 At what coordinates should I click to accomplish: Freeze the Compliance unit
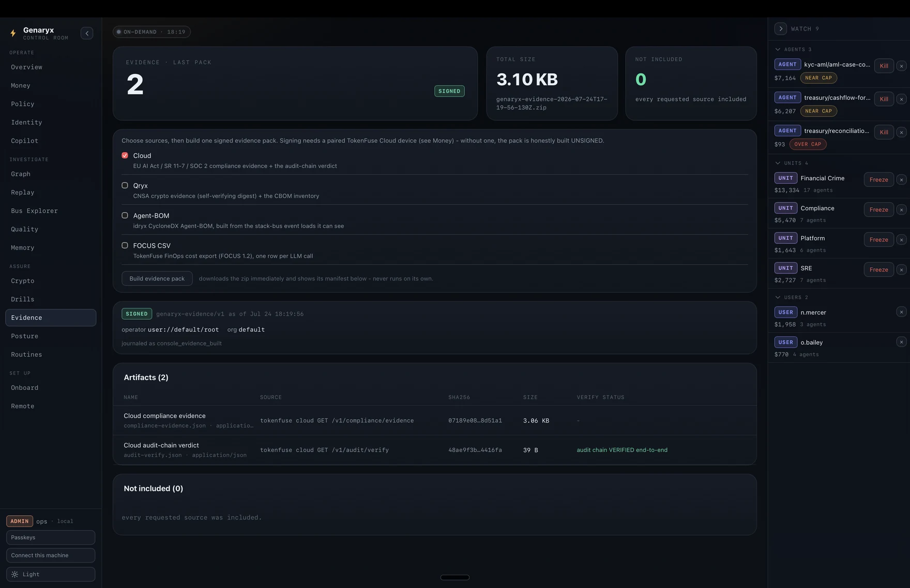point(879,210)
